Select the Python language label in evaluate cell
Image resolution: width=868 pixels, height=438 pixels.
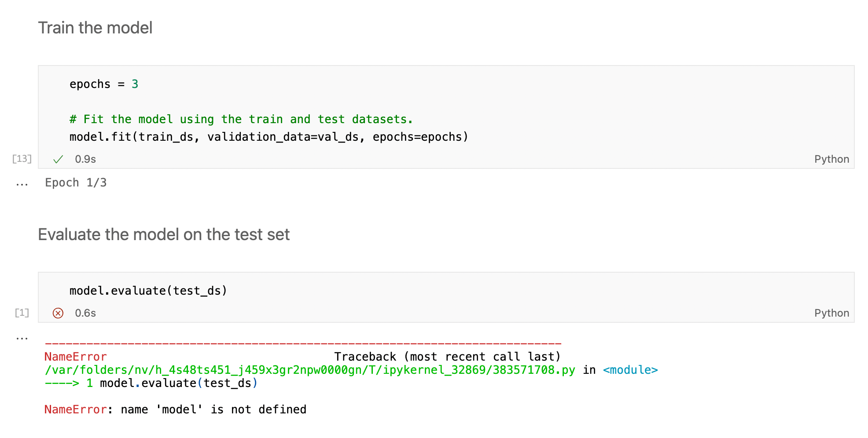(x=831, y=313)
